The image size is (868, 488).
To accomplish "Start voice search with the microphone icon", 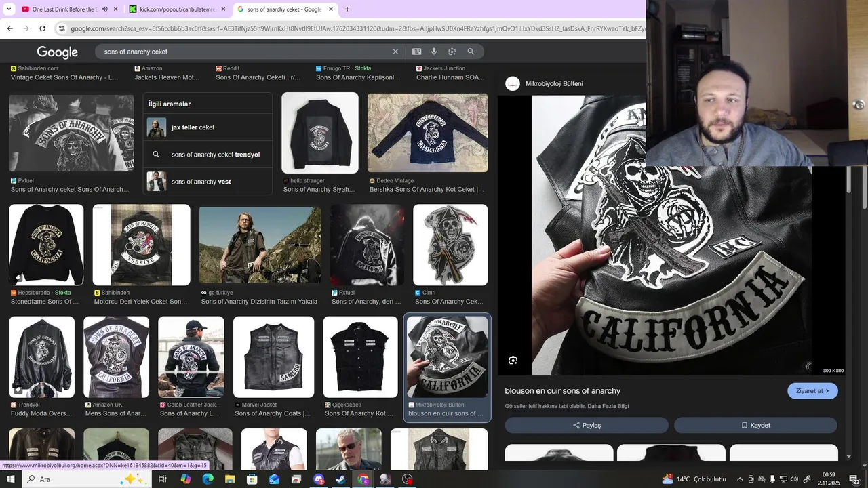I will tap(434, 52).
